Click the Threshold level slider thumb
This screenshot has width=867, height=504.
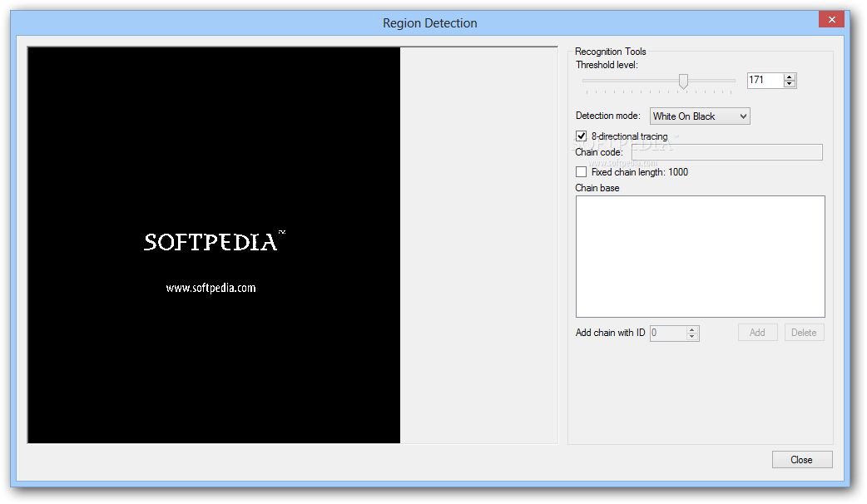[x=683, y=82]
